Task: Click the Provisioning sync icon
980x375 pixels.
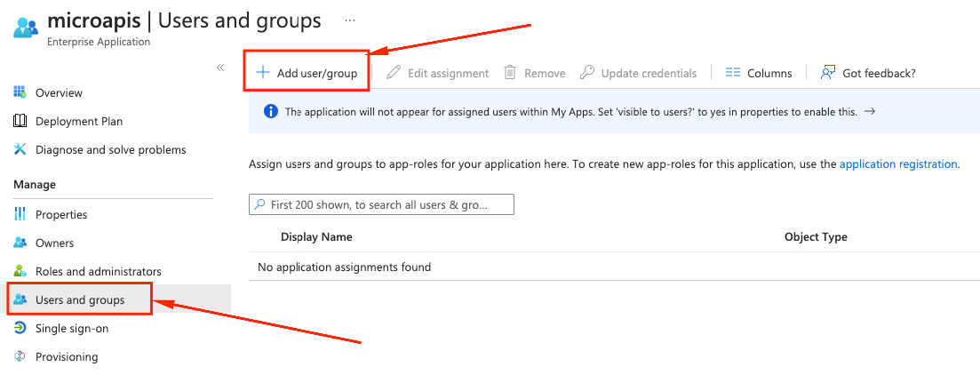Action: [20, 356]
